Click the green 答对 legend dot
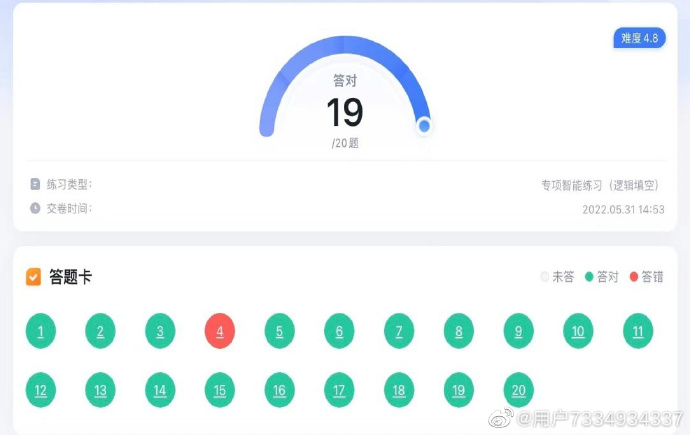This screenshot has width=690, height=435. pos(589,277)
